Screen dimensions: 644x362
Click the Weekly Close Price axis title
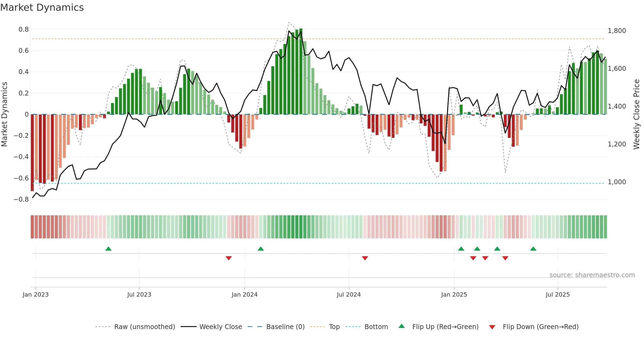636,114
